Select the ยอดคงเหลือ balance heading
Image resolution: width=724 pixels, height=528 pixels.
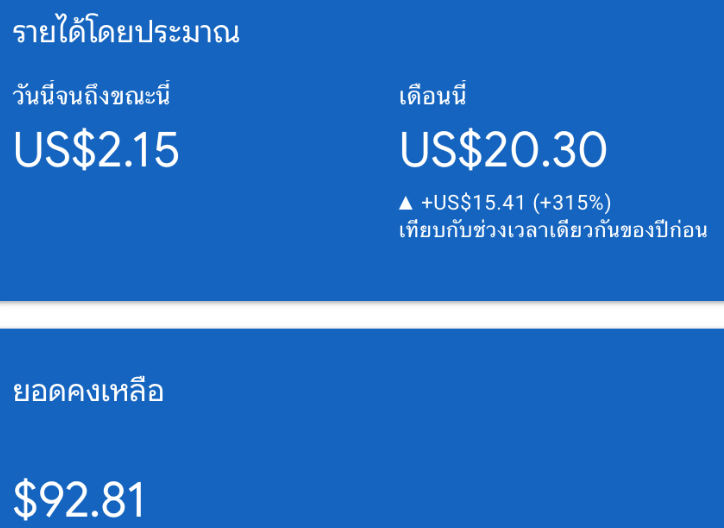coord(88,392)
